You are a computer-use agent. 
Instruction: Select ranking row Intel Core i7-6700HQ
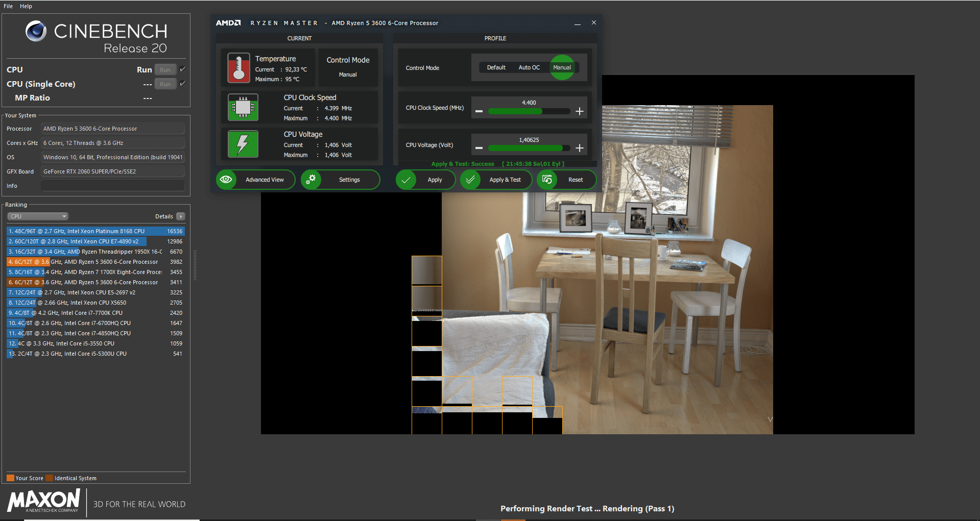(95, 323)
